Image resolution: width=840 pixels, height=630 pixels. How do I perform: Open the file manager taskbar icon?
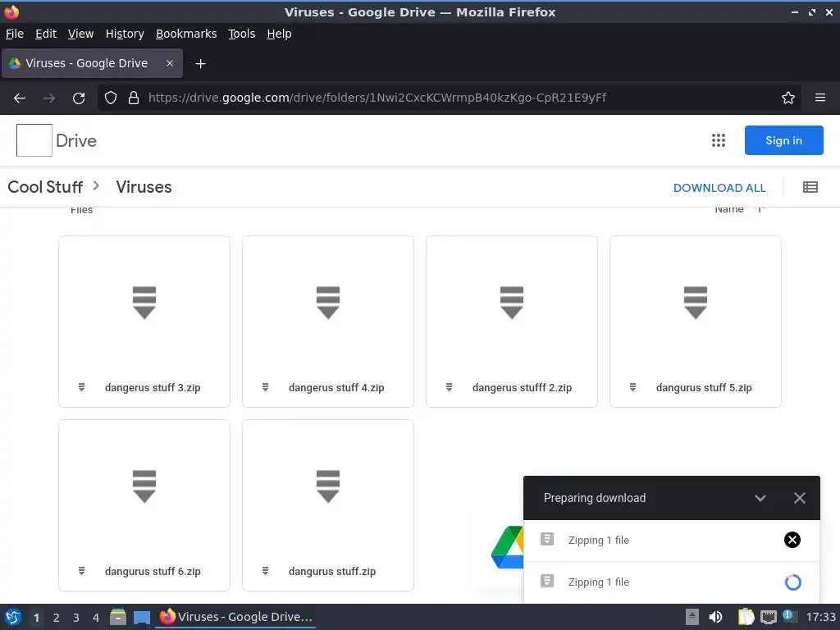point(118,617)
